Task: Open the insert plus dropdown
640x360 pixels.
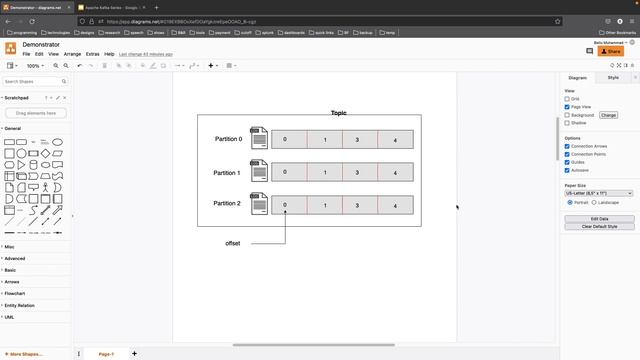Action: (213, 65)
